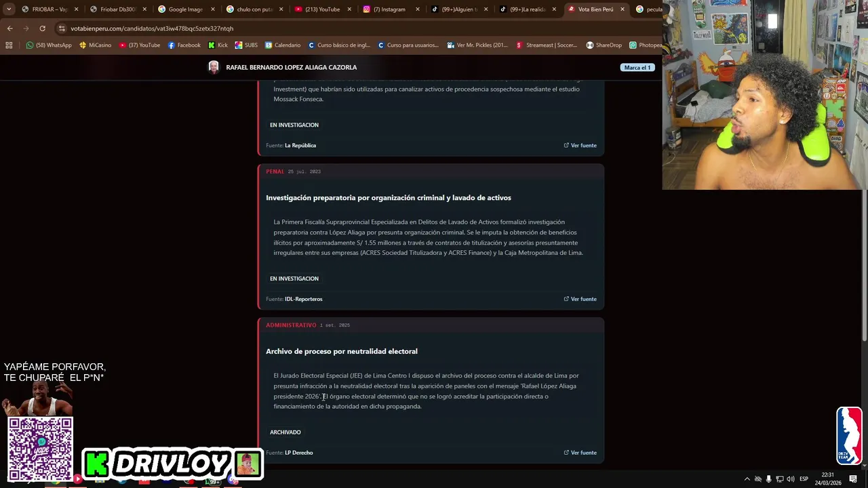Click the LP Derecho source name

click(x=299, y=453)
